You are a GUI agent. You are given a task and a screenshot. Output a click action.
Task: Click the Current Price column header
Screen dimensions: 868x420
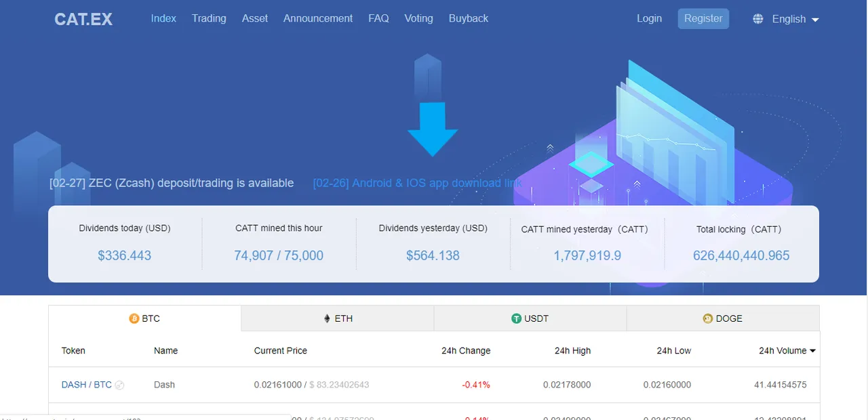click(281, 351)
